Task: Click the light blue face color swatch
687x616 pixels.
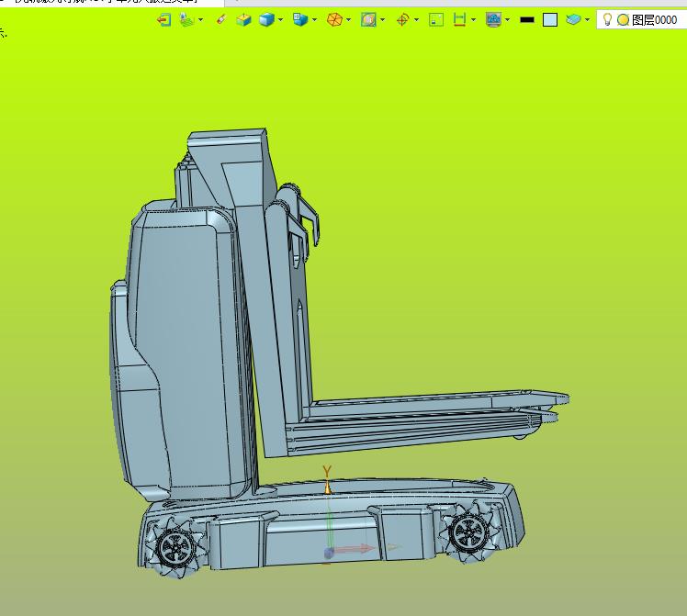Action: tap(550, 19)
